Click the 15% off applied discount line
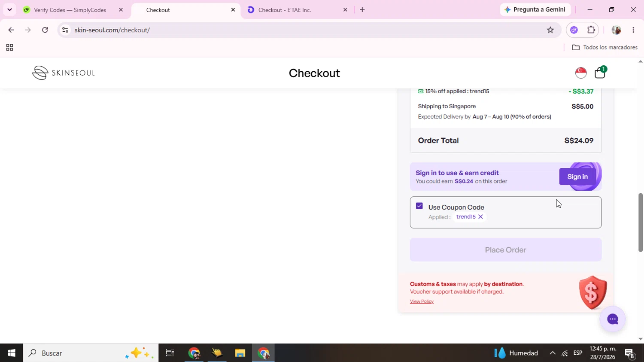Image resolution: width=644 pixels, height=362 pixels. pos(506,91)
